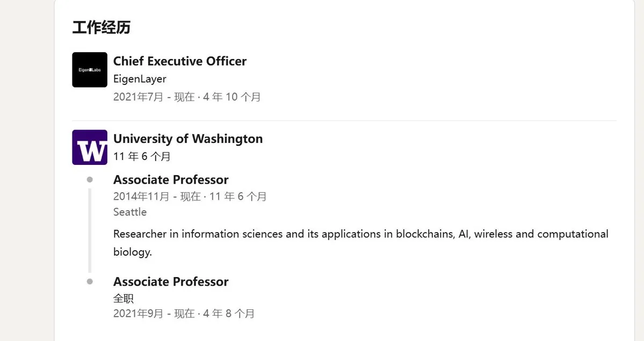Click the EigenLabs company logo
The width and height of the screenshot is (644, 341).
(90, 70)
